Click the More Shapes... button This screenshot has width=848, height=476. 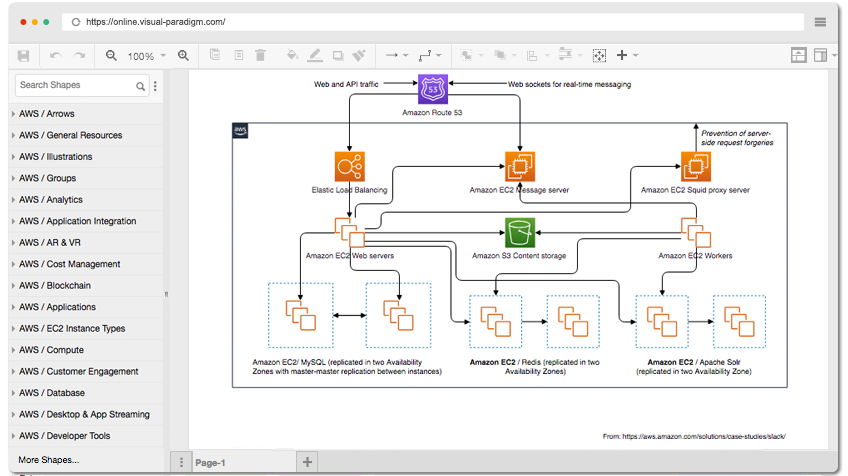click(49, 460)
